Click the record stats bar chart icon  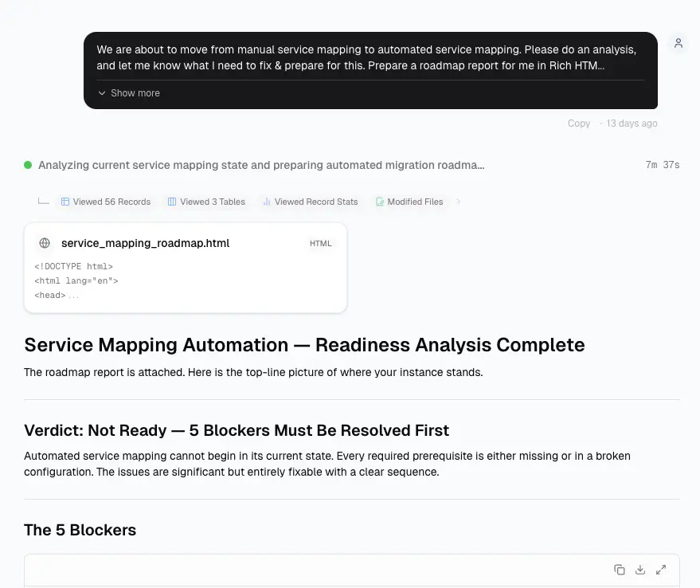(267, 202)
